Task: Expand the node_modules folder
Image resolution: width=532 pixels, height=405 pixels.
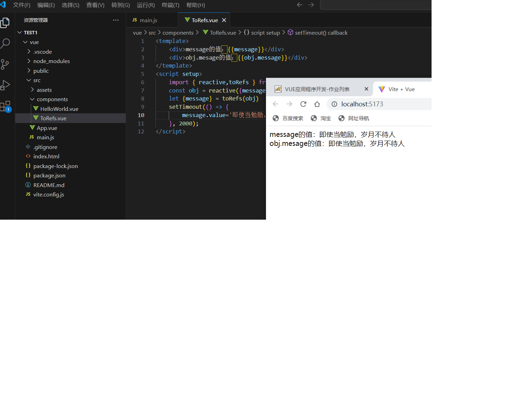Action: (70, 61)
